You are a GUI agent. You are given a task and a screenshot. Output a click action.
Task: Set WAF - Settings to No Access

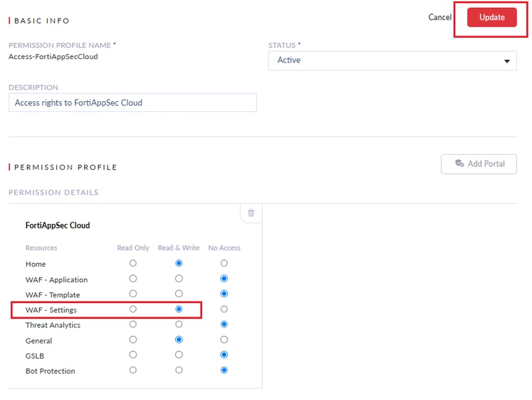224,309
